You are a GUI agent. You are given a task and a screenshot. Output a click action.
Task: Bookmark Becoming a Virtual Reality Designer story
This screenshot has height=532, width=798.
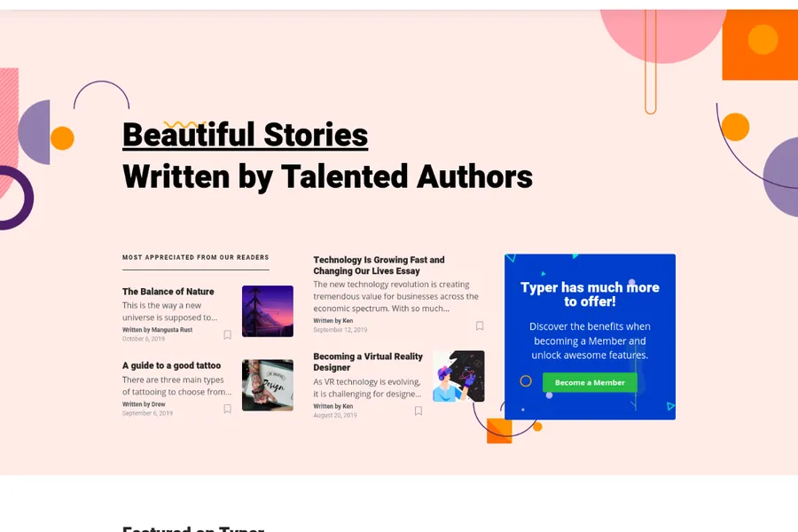(x=419, y=411)
